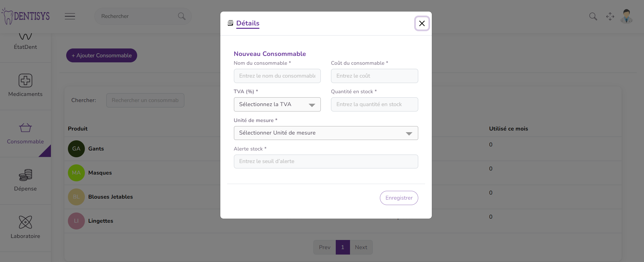Close the Détails dialog
Viewport: 644px width, 262px height.
(x=422, y=23)
